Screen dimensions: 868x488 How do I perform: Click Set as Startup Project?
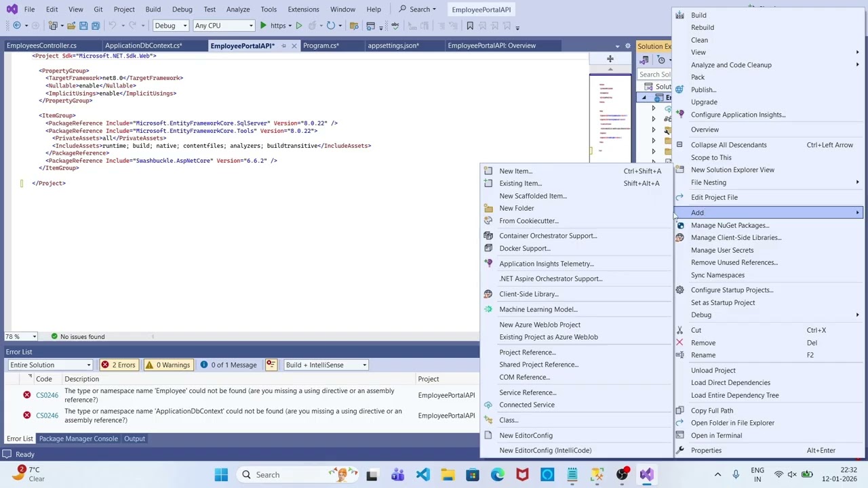(x=723, y=302)
